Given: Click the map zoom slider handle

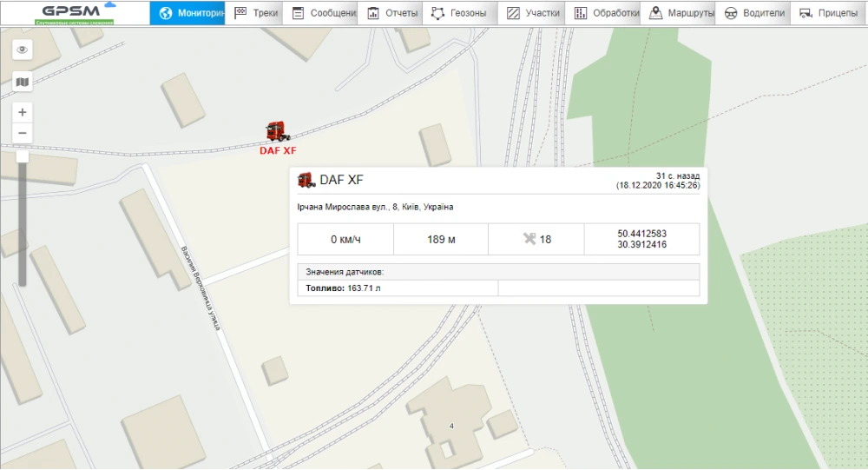Looking at the screenshot, I should pos(23,156).
